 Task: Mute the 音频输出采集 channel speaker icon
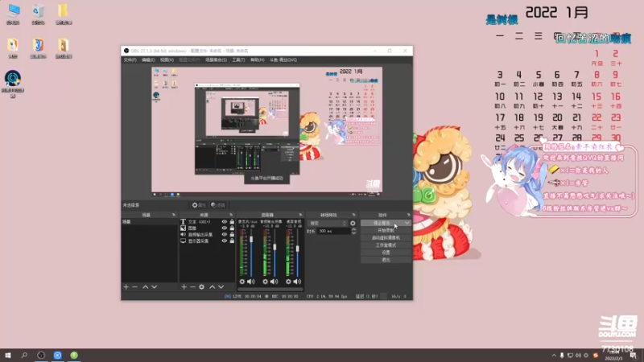274,282
